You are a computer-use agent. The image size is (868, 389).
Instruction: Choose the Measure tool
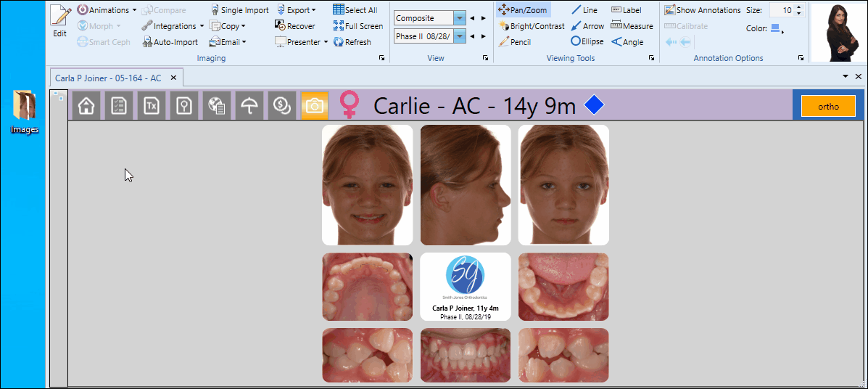coord(632,26)
